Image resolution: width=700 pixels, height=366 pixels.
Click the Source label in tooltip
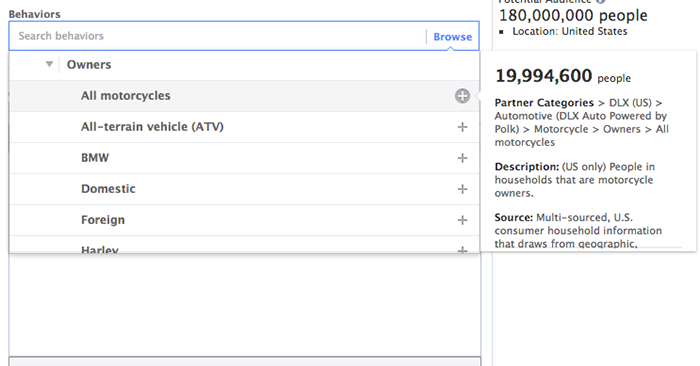coord(513,218)
